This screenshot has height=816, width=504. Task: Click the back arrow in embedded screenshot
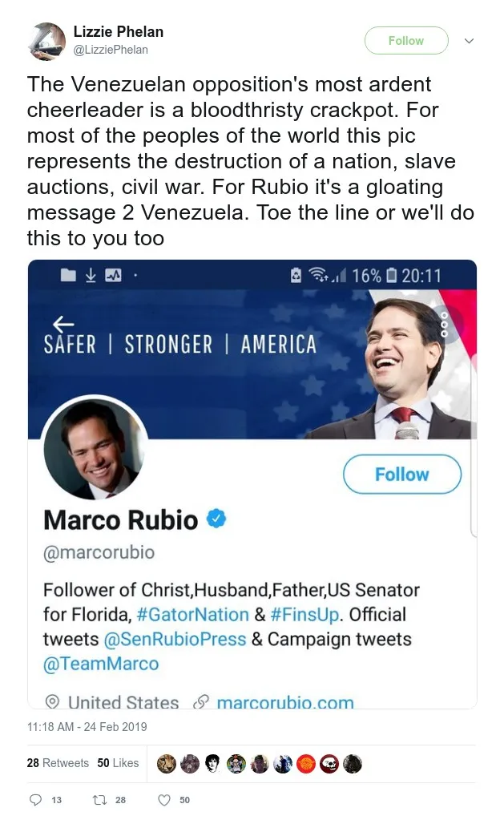click(x=62, y=323)
